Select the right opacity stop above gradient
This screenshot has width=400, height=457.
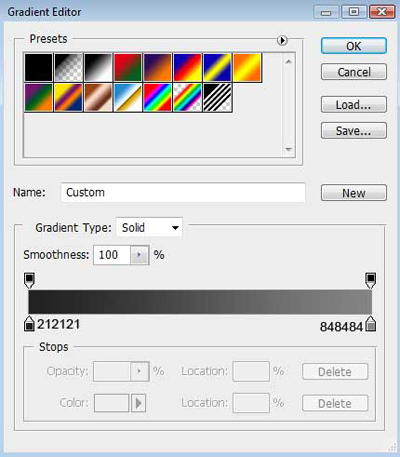pyautogui.click(x=370, y=280)
